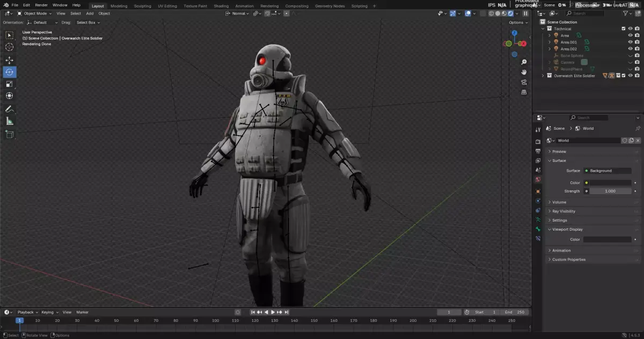Click the viewport zoom magnifier icon
Screen dimensions: 644x339
click(524, 62)
